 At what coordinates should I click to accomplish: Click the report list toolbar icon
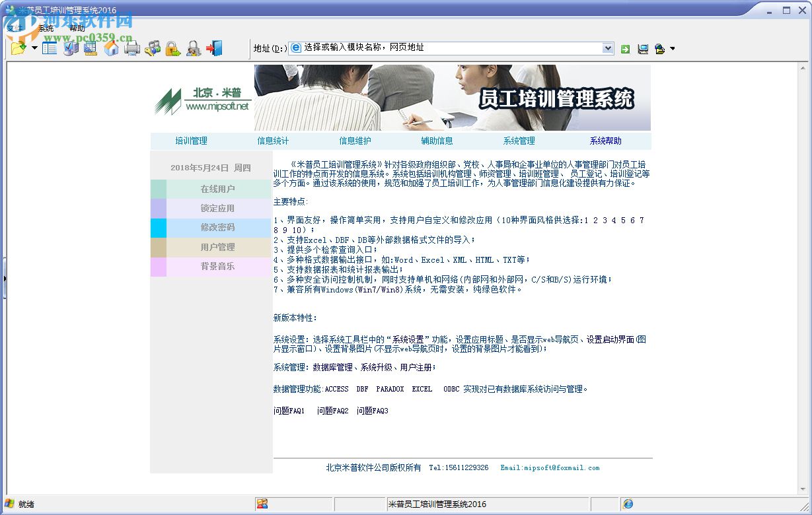(x=49, y=48)
